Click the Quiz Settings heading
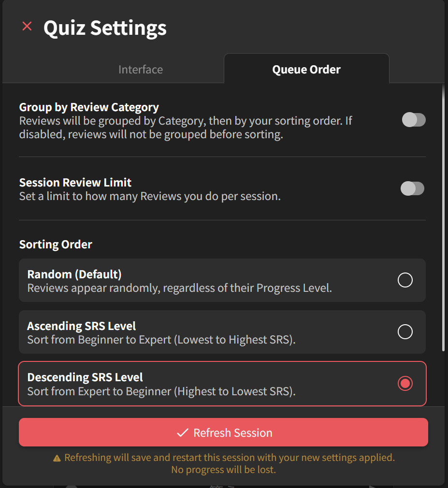Viewport: 448px width, 488px height. (105, 28)
